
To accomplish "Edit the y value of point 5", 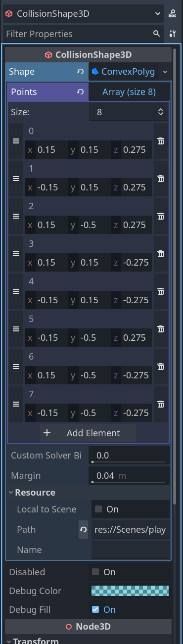I will coord(89,338).
